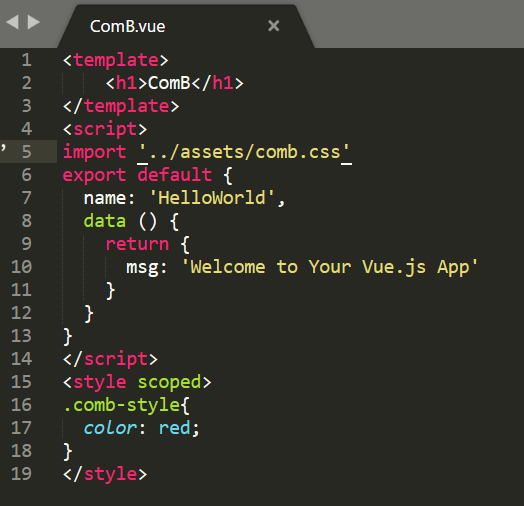Go to previous tab with left arrow
The image size is (524, 506).
(12, 22)
